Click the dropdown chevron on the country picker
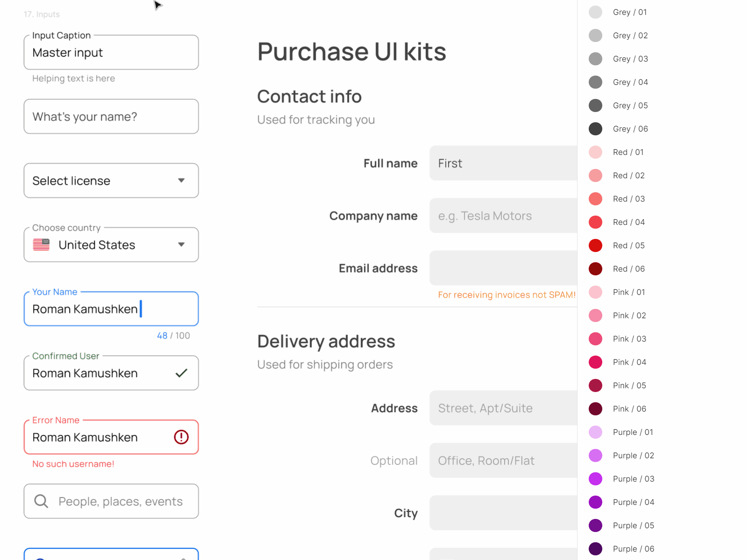 pyautogui.click(x=181, y=245)
